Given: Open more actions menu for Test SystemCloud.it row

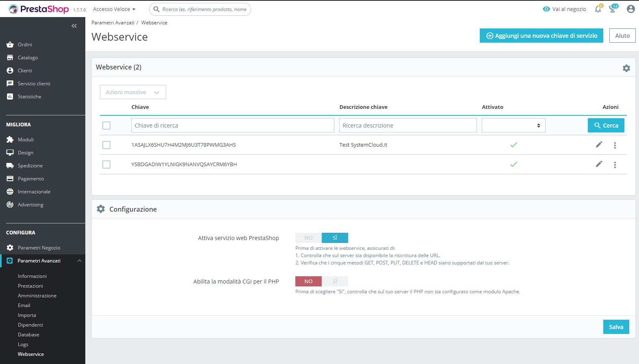Looking at the screenshot, I should [615, 145].
